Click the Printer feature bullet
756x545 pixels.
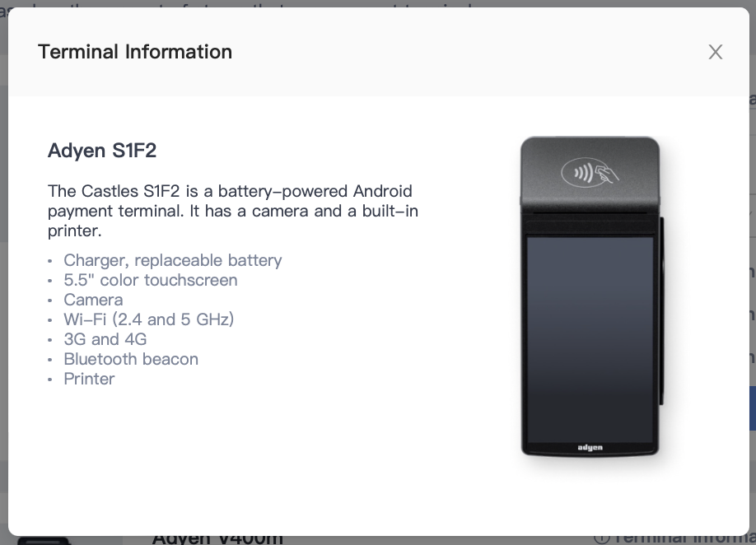89,379
